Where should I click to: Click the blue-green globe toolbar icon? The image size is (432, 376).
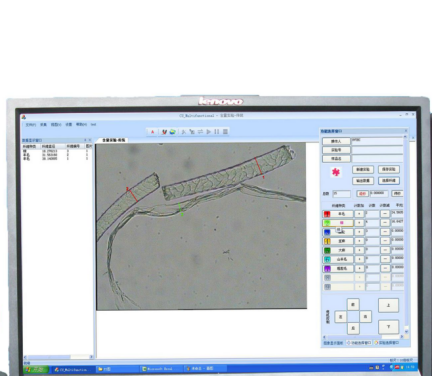coord(172,132)
